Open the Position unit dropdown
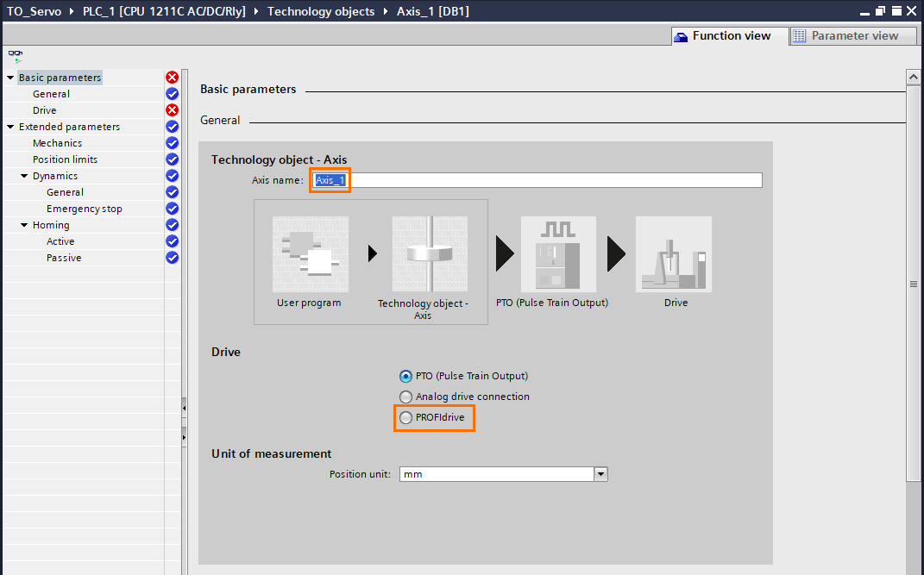 point(600,474)
